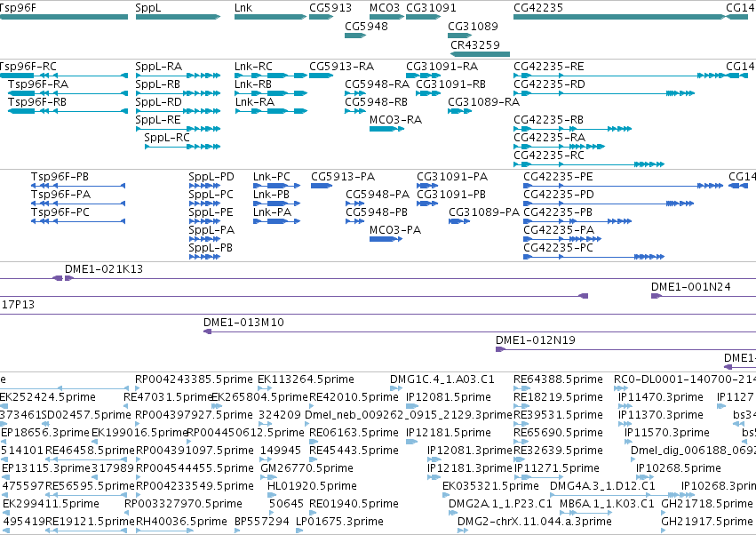Select EST EK035321.5prime
The width and height of the screenshot is (756, 535).
coord(490,486)
